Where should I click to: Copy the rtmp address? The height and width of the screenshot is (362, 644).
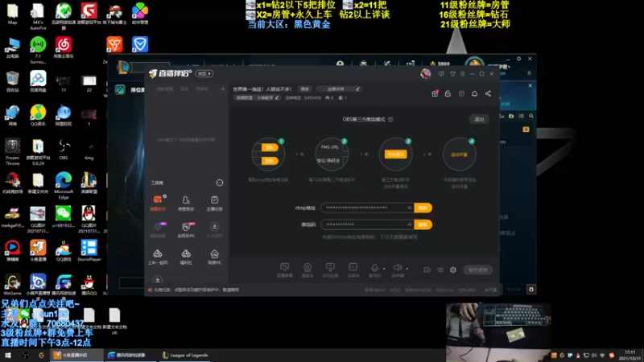click(x=423, y=208)
